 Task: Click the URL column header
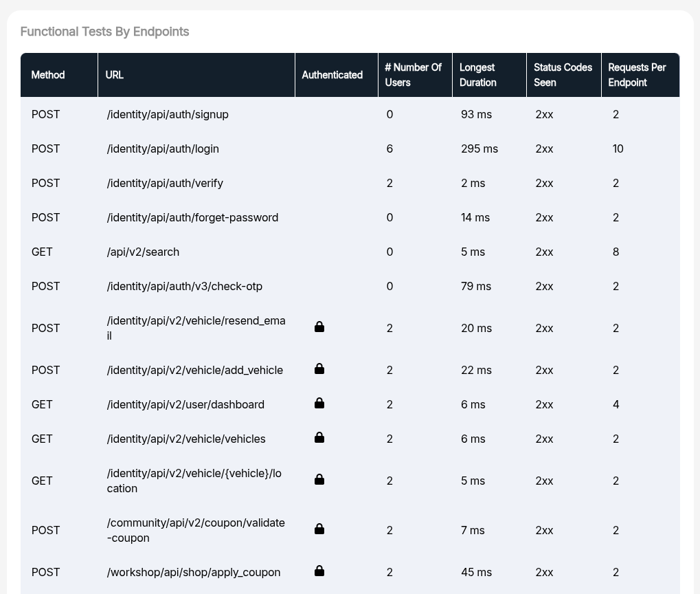[115, 75]
